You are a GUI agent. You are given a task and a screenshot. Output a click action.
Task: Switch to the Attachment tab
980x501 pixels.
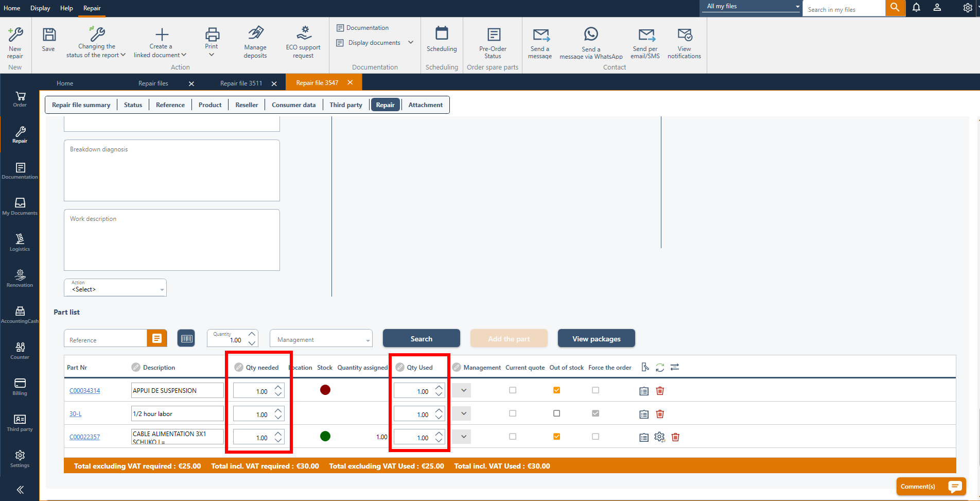coord(426,105)
